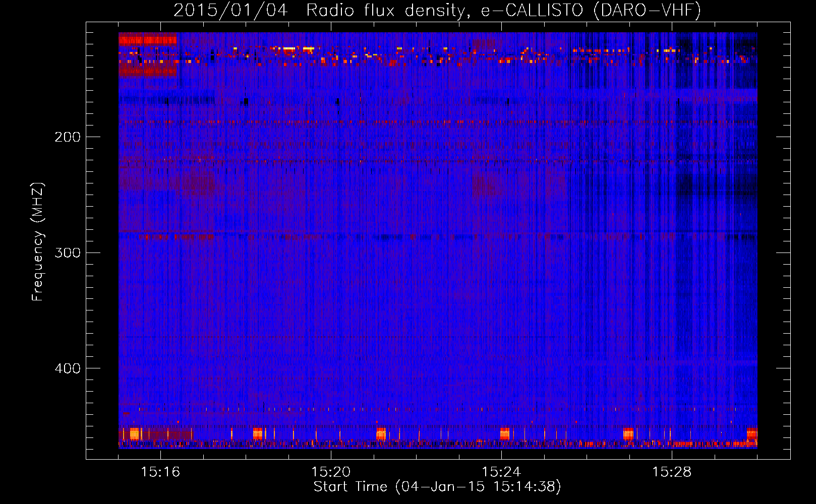The height and width of the screenshot is (504, 816).
Task: Click the 15:16 time tick label
Action: click(160, 472)
